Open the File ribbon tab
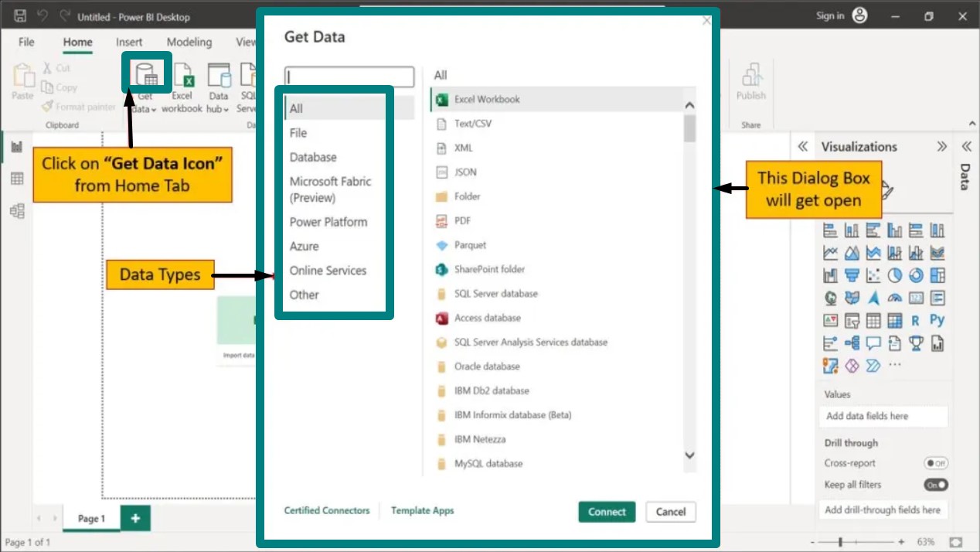The image size is (980, 552). tap(26, 42)
